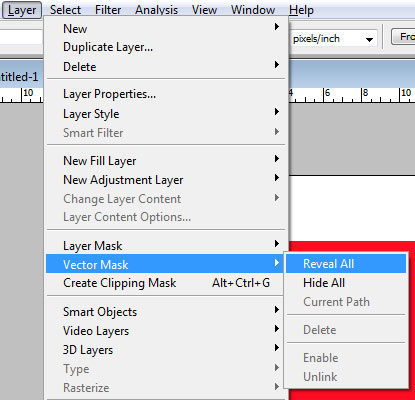Expand the pixels/inch units dropdown
This screenshot has height=400, width=415.
point(369,39)
